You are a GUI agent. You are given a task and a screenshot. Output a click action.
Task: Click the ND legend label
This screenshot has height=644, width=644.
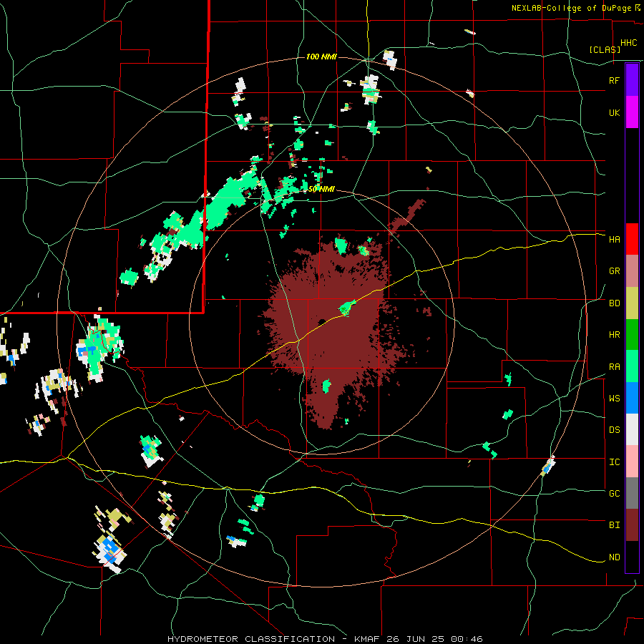[x=614, y=557]
